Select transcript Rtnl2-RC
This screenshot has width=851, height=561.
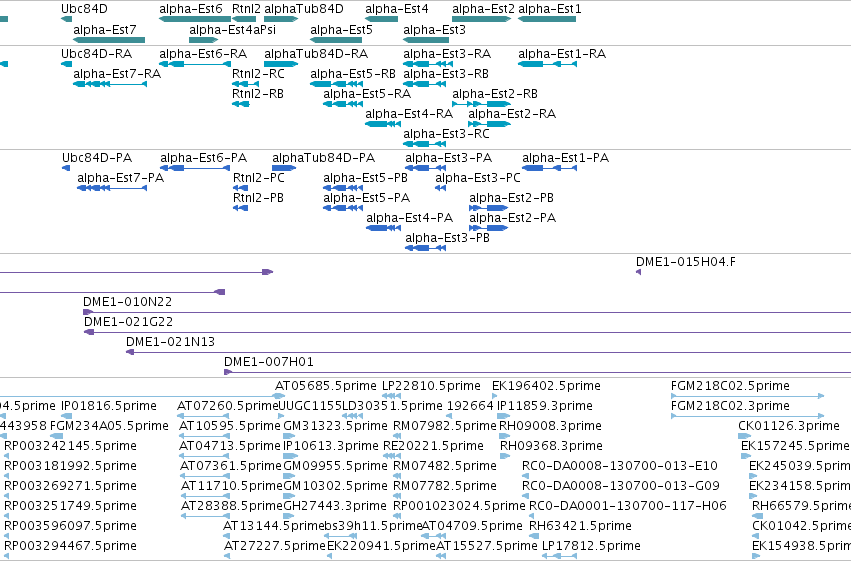click(245, 84)
